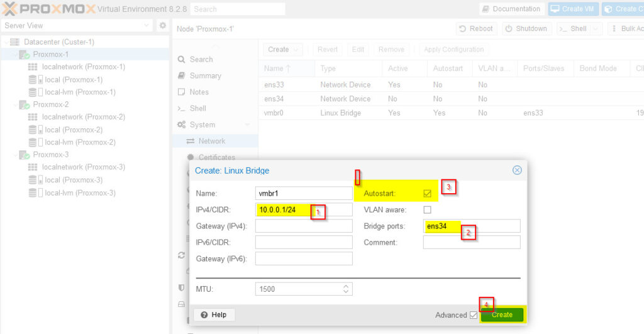Click the Documentation book icon
The height and width of the screenshot is (334, 644).
(486, 9)
